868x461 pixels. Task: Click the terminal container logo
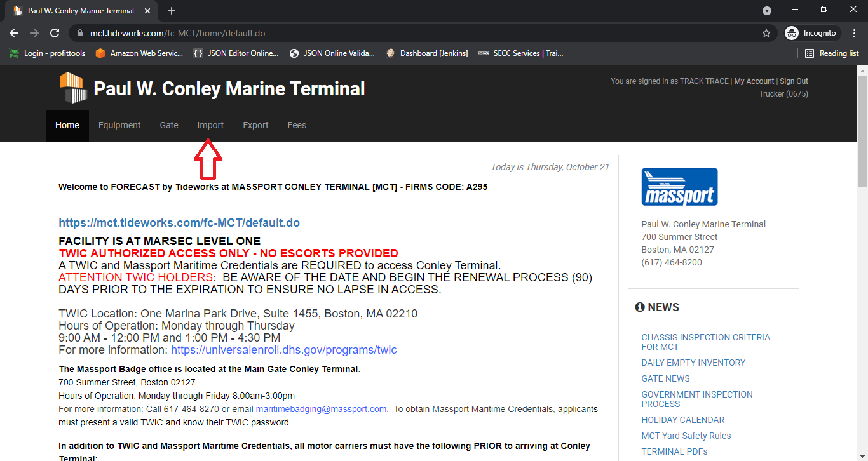(73, 88)
